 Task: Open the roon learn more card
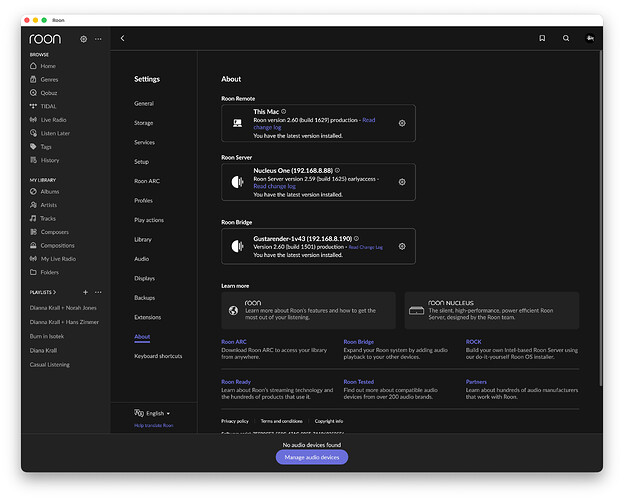click(x=308, y=311)
